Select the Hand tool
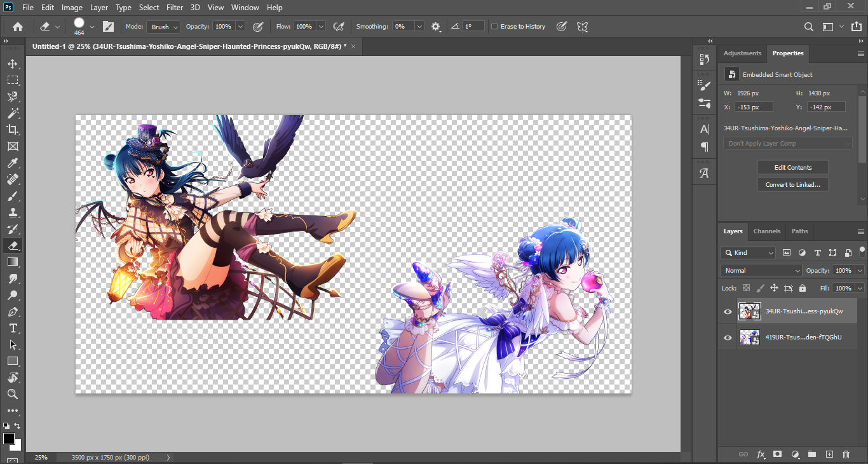Image resolution: width=868 pixels, height=464 pixels. point(12,378)
